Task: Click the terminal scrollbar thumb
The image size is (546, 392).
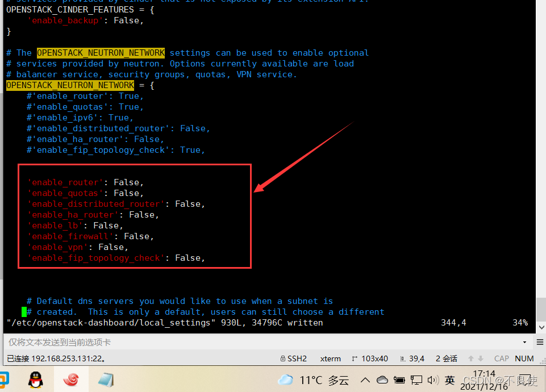Action: 541,310
